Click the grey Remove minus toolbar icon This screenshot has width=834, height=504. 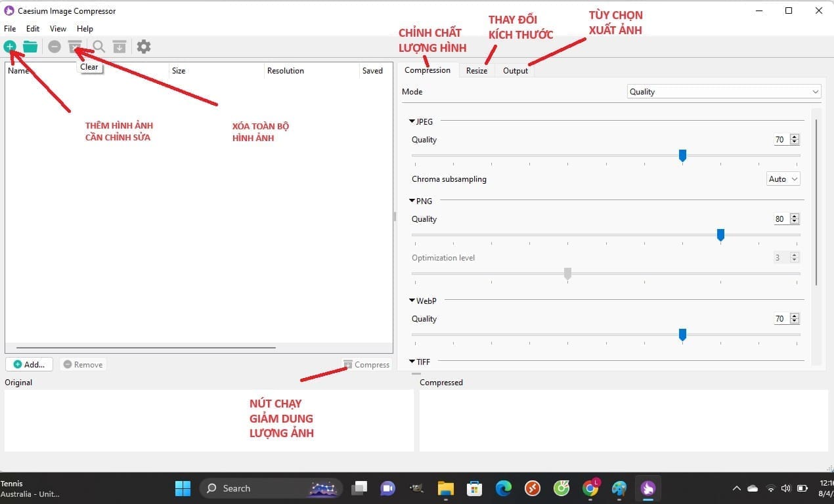[55, 47]
